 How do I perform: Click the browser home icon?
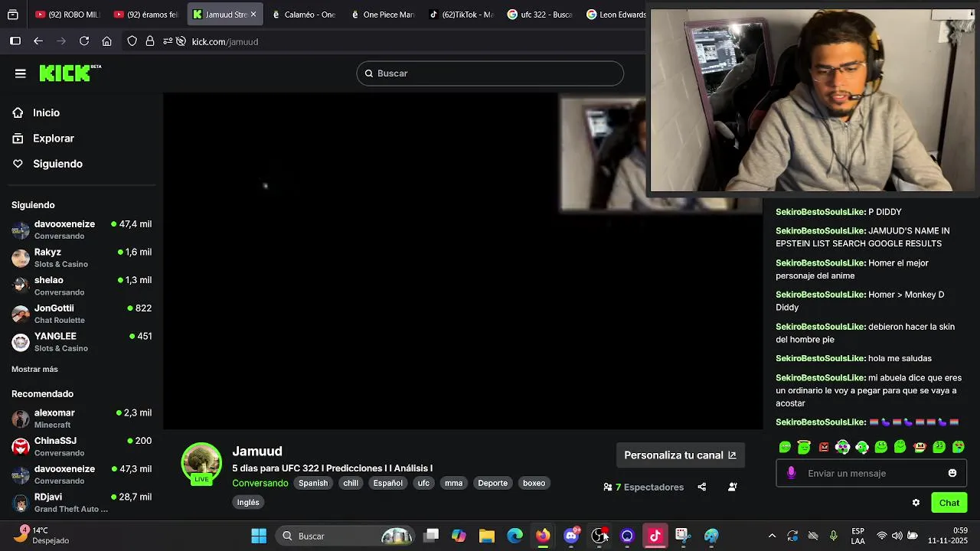pyautogui.click(x=106, y=41)
